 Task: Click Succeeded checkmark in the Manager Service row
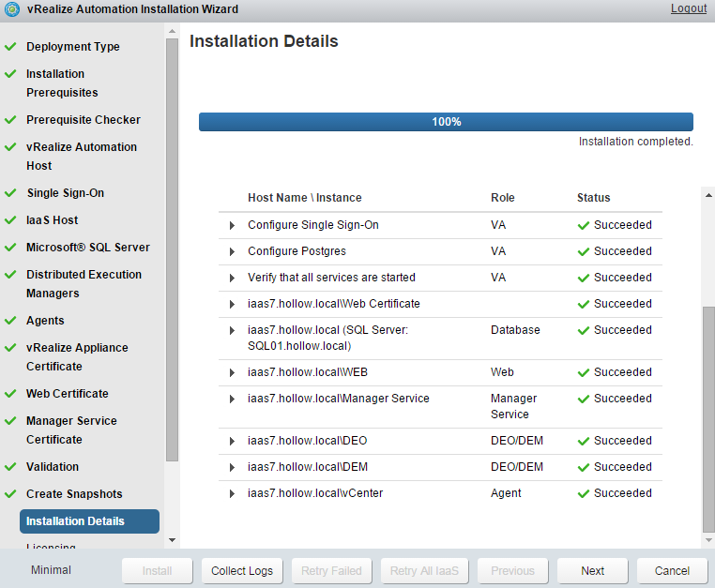click(x=584, y=399)
